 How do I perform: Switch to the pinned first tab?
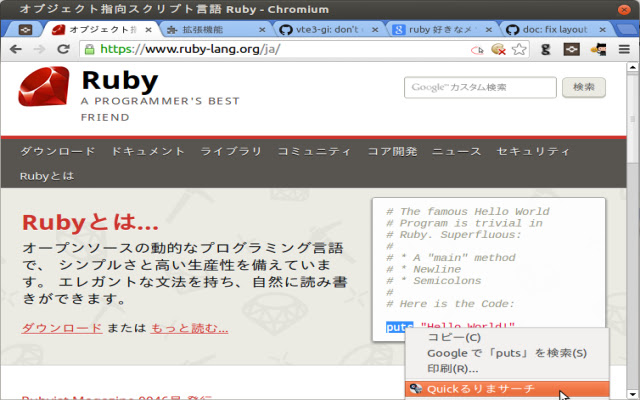(x=24, y=30)
